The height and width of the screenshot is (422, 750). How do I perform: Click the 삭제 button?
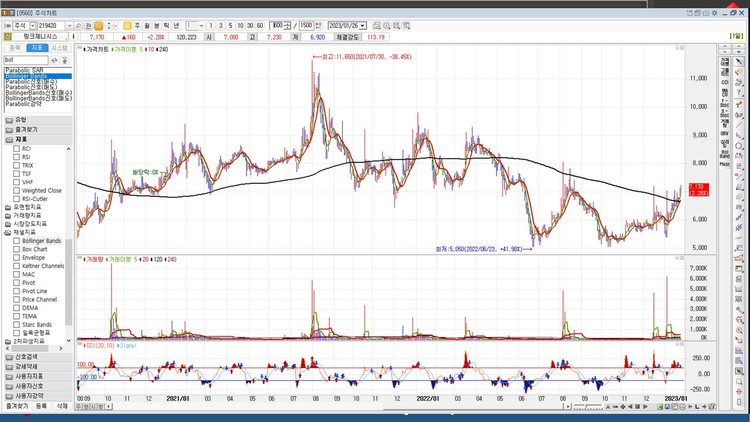point(62,406)
